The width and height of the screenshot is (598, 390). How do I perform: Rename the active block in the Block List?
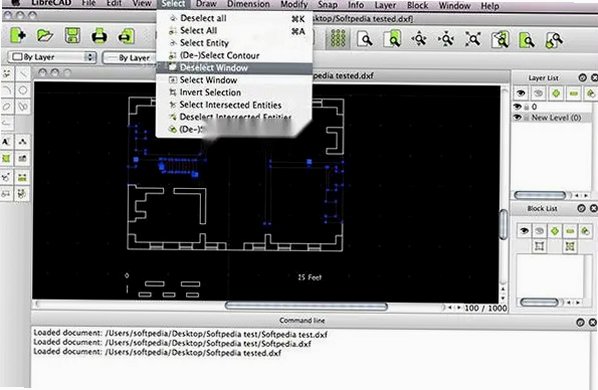tap(585, 231)
